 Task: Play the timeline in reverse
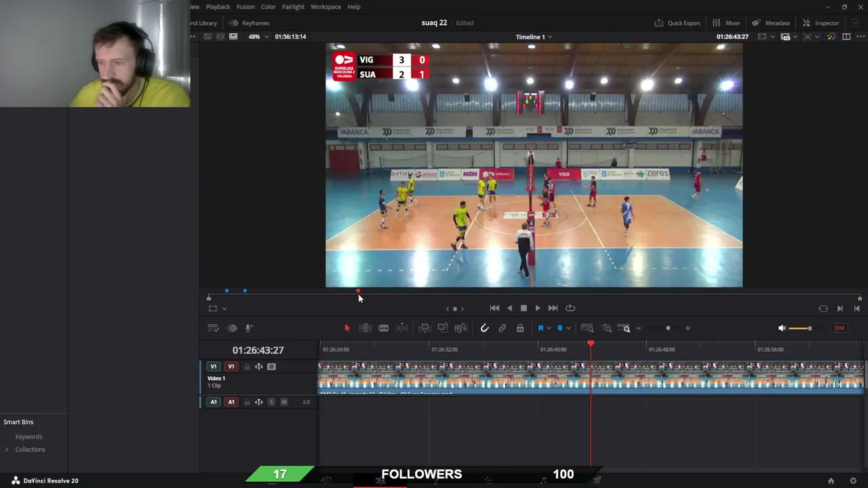[509, 308]
